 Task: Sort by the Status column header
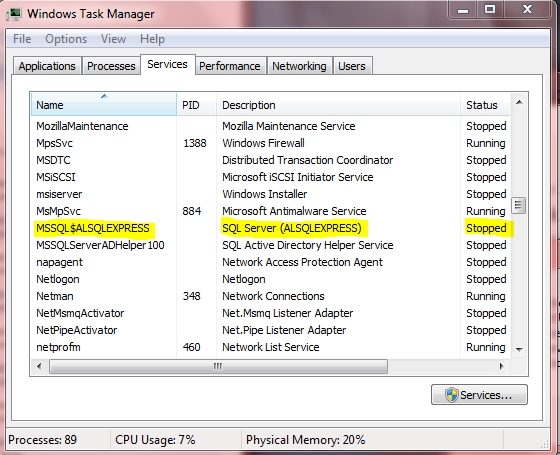(x=485, y=105)
